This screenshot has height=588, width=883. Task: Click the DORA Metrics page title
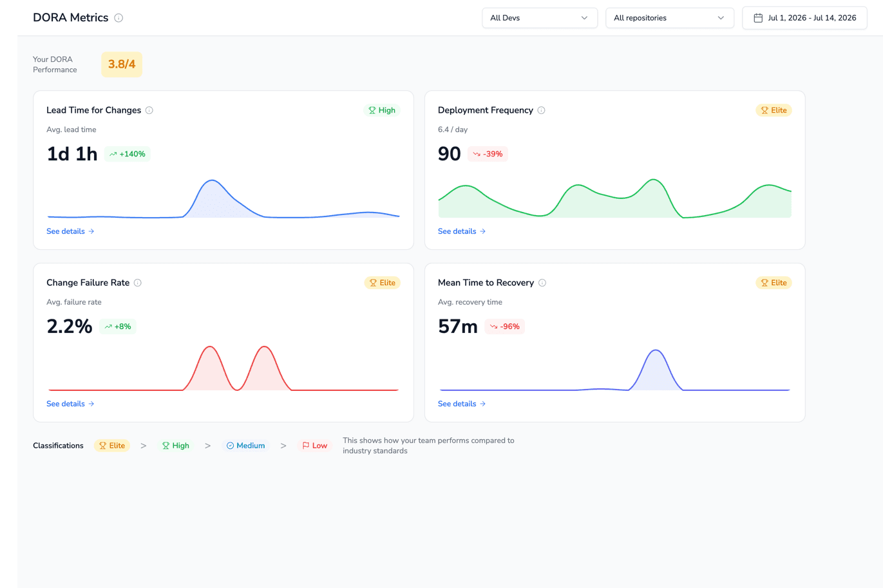pyautogui.click(x=71, y=18)
